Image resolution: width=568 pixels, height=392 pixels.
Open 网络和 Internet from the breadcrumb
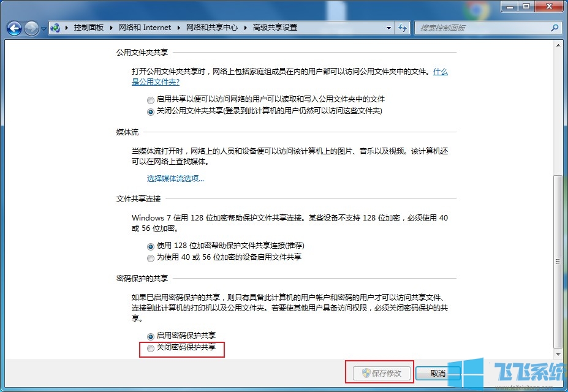(x=145, y=28)
